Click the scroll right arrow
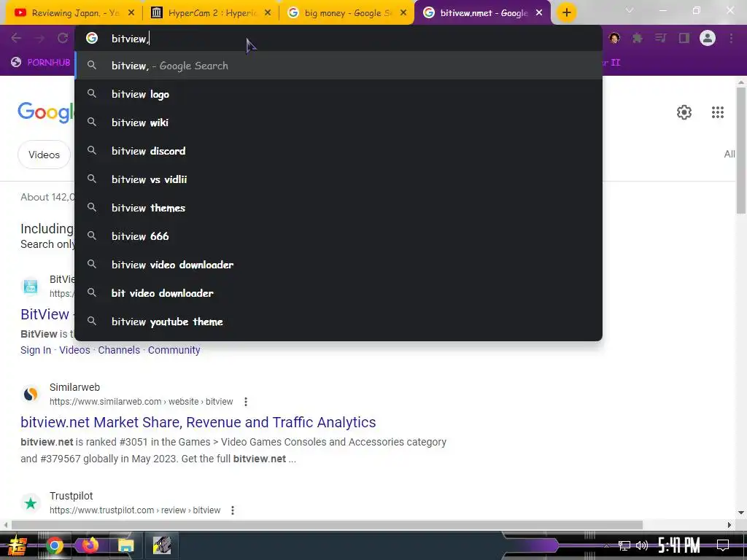Viewport: 747px width, 560px height. (x=729, y=525)
